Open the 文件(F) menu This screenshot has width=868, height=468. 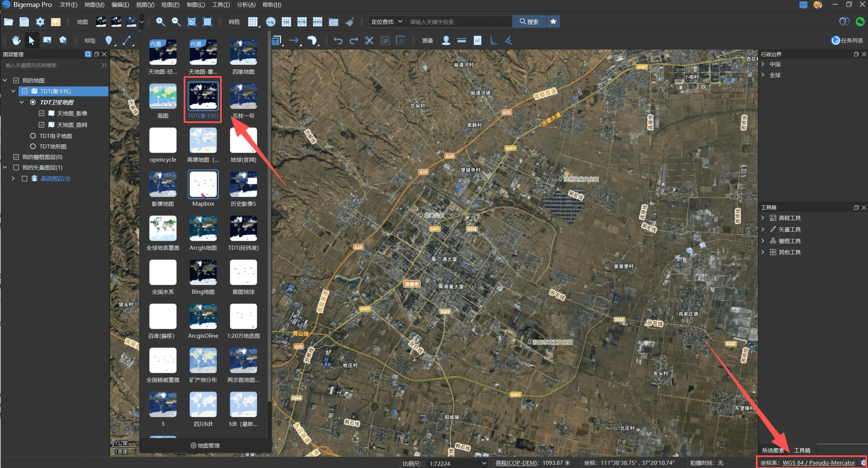(68, 5)
